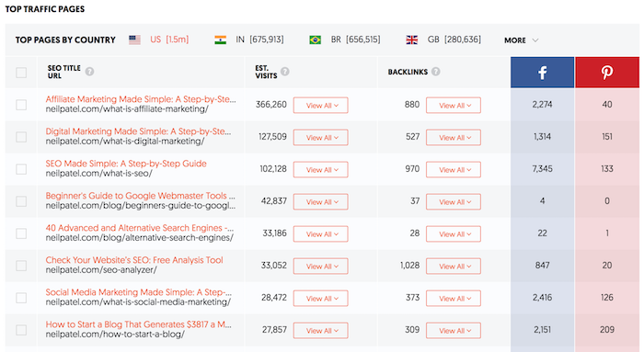Check the box for Affiliate Marketing row
The height and width of the screenshot is (352, 644).
click(21, 105)
